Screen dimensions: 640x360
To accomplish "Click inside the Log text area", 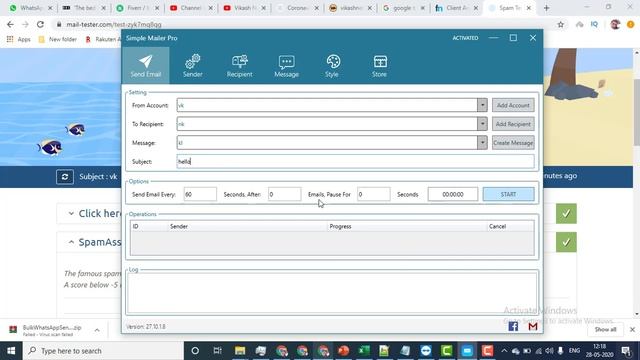I will pyautogui.click(x=332, y=293).
